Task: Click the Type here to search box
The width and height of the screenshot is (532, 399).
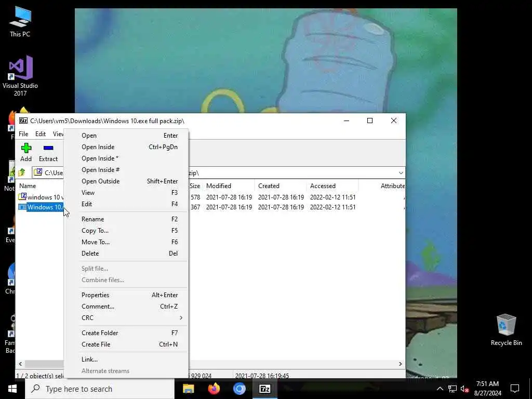Action: click(x=100, y=389)
